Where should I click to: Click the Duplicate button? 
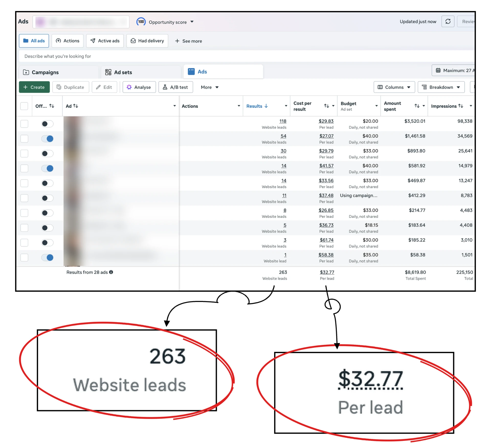71,87
